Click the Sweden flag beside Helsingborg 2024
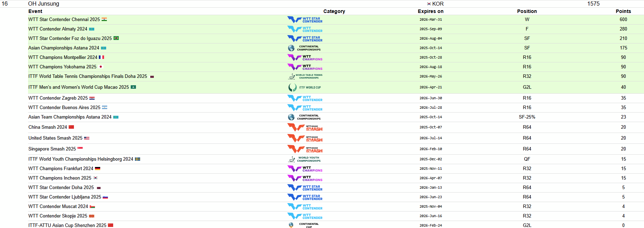 click(x=137, y=159)
